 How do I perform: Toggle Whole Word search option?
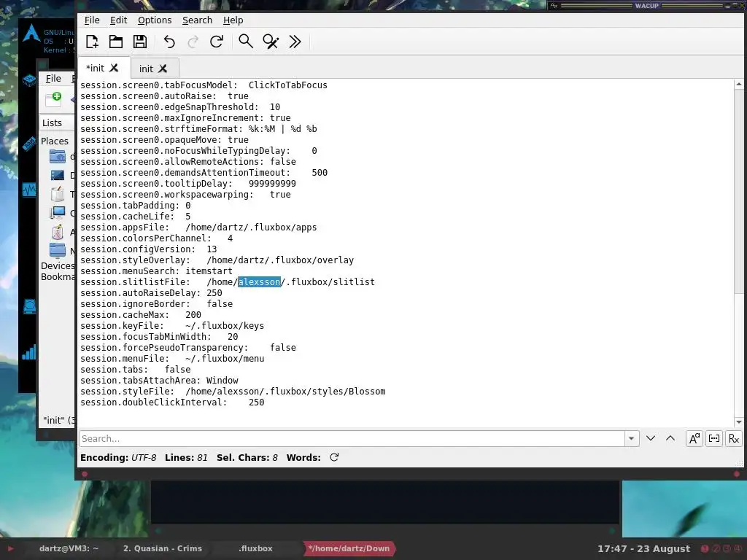tap(714, 438)
